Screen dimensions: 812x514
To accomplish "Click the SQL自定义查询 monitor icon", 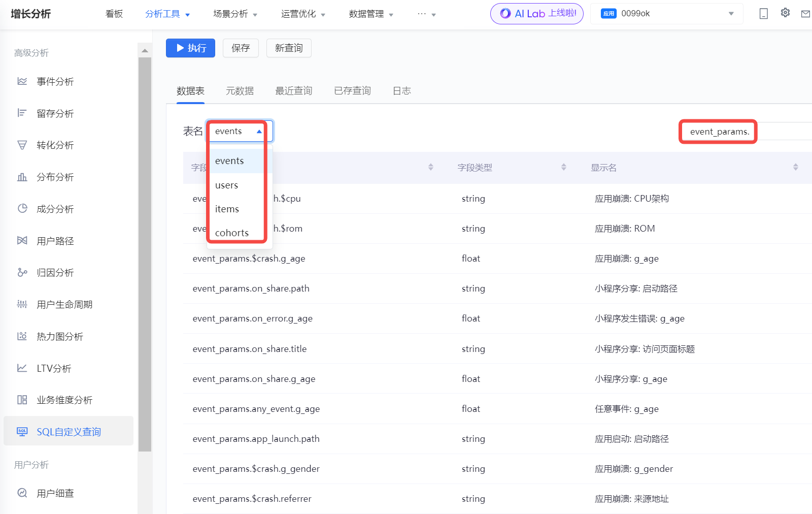I will coord(22,432).
